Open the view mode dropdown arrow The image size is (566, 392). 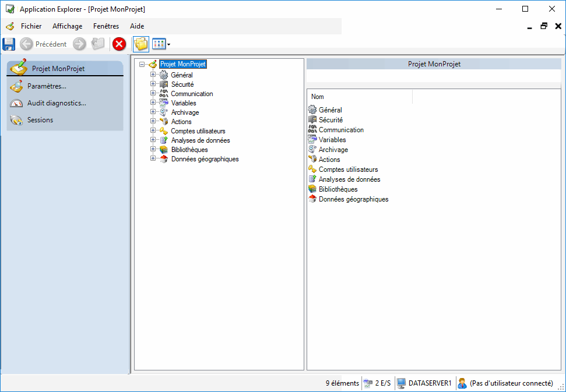point(168,45)
